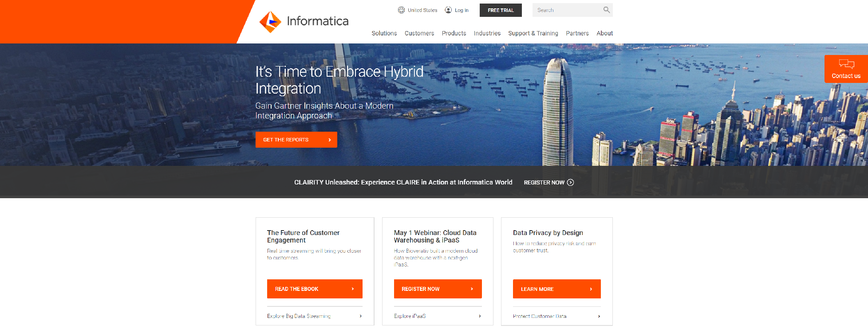
Task: Click the chevron next to Explore iPaaS
Action: [480, 316]
